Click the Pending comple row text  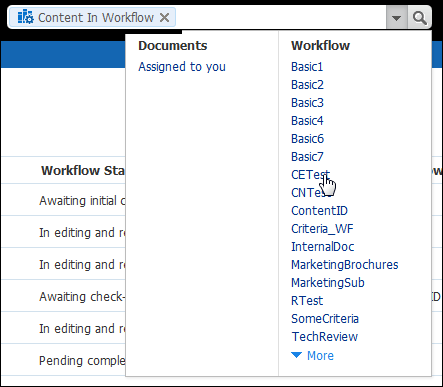coord(82,361)
